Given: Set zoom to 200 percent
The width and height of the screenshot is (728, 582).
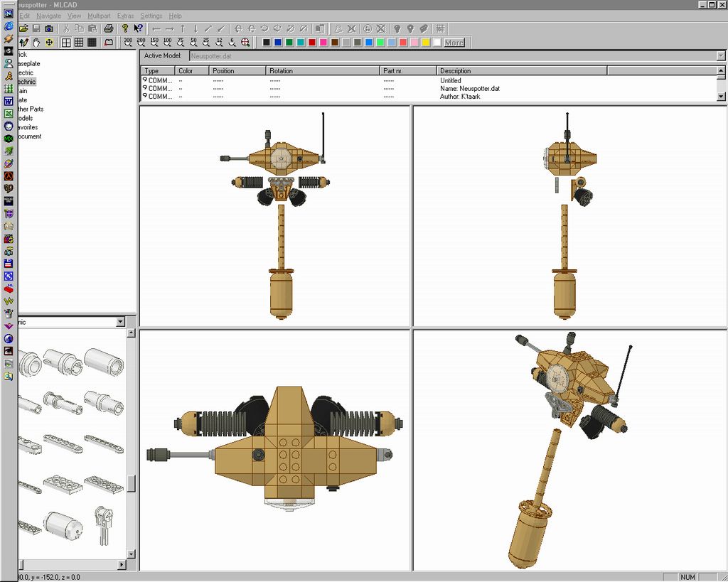Looking at the screenshot, I should (x=141, y=43).
